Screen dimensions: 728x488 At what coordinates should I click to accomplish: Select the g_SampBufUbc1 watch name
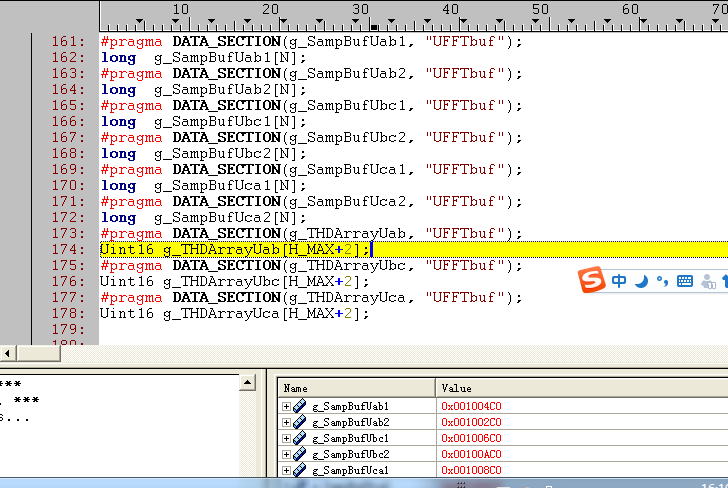pos(351,438)
